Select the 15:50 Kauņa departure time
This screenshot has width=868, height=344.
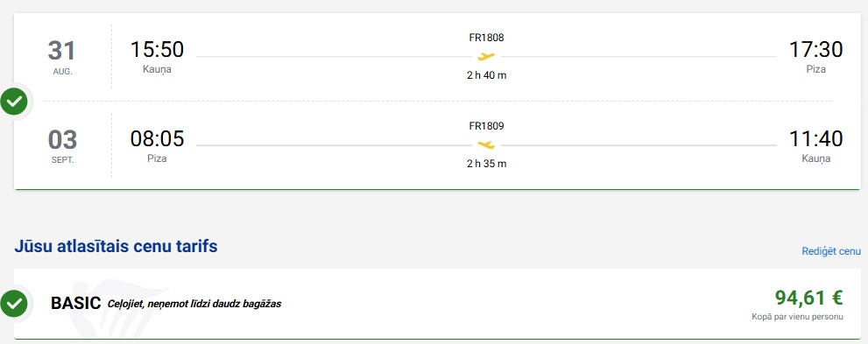pyautogui.click(x=157, y=50)
